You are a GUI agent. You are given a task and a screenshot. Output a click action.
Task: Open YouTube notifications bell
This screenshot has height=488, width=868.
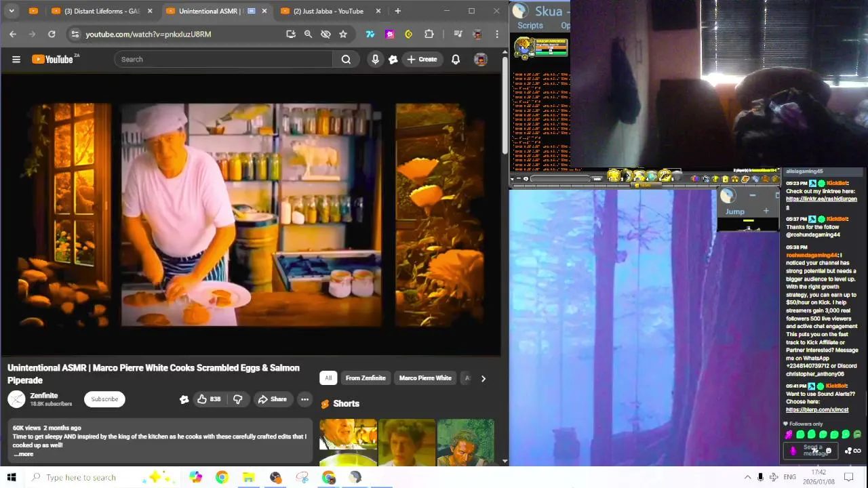456,59
